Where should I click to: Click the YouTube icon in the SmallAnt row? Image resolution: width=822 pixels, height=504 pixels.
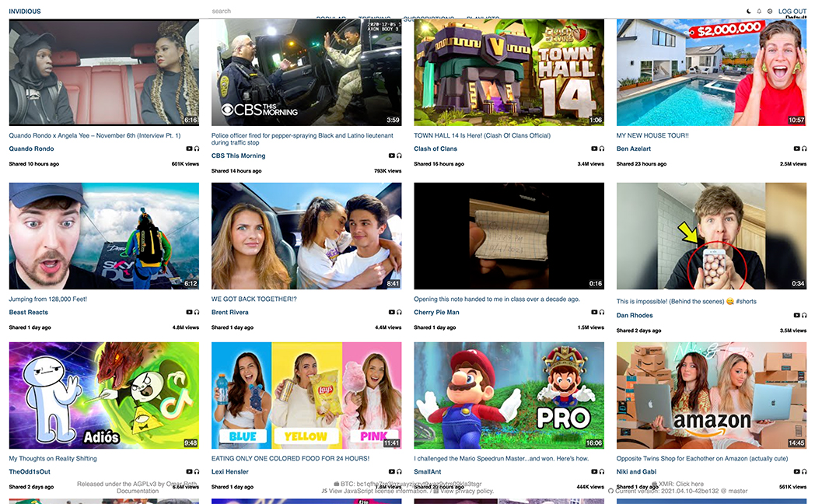coord(594,471)
